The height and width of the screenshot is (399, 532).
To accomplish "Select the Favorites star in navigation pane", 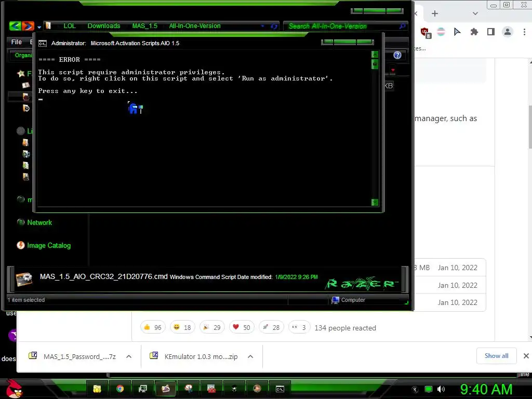I will click(x=21, y=73).
